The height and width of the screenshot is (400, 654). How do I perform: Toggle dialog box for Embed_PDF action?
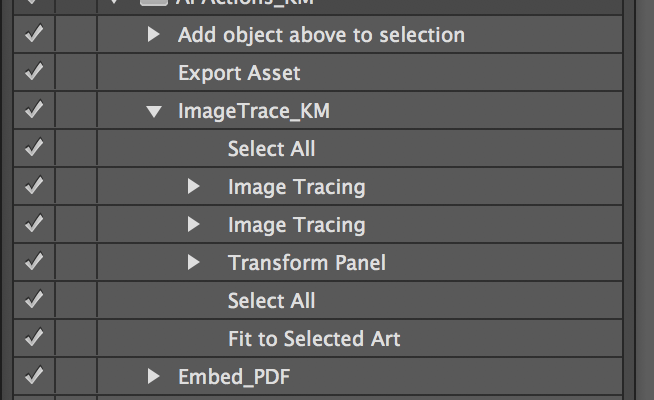pos(76,376)
